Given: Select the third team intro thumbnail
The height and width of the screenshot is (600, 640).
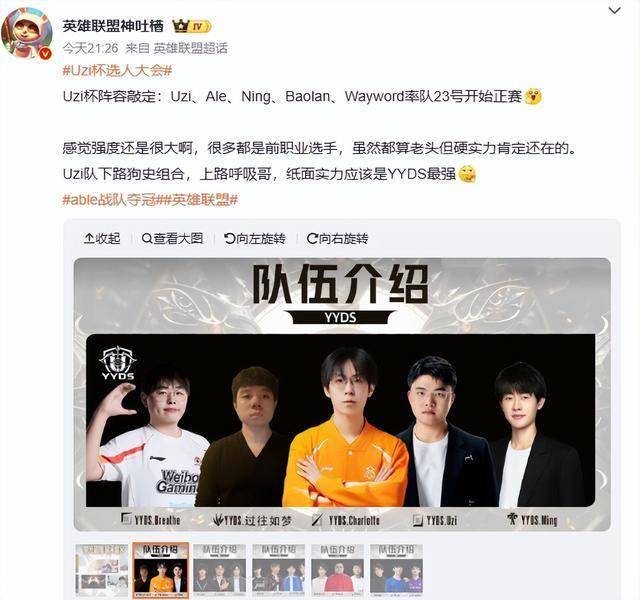Looking at the screenshot, I should (220, 568).
